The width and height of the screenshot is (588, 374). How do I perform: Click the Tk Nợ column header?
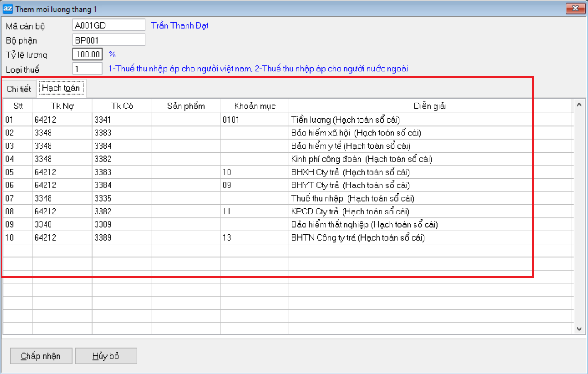tap(62, 106)
